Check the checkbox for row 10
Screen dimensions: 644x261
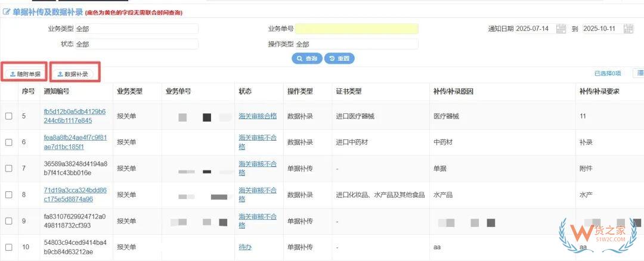[x=8, y=247]
